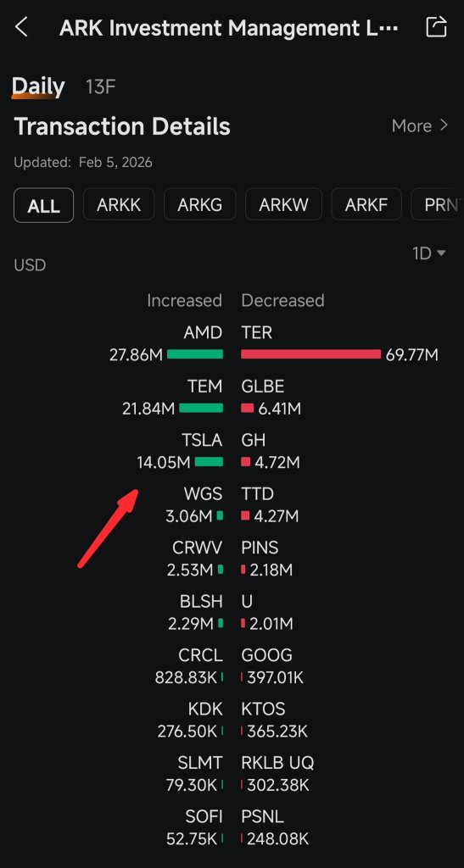Select the CRWV ticker

pos(198,548)
